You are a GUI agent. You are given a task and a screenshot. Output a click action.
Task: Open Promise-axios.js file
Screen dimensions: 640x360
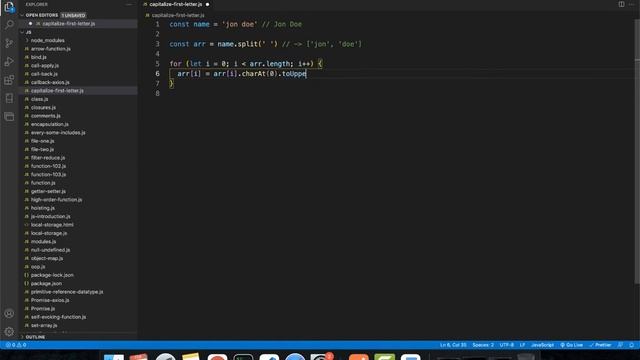coord(50,300)
